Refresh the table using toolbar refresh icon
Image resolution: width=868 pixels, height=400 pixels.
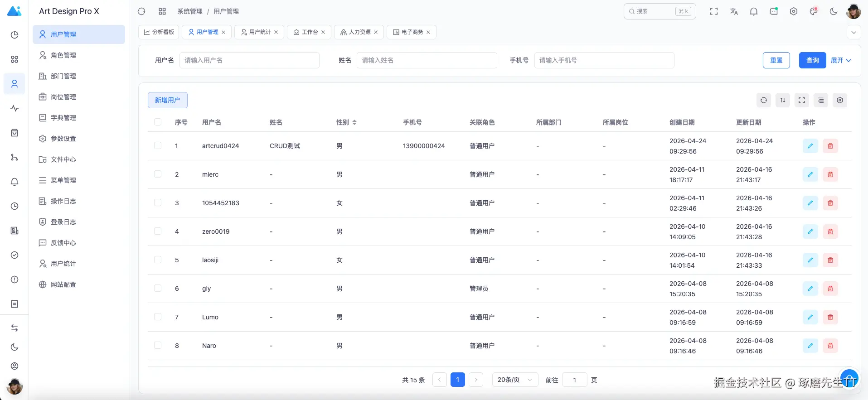tap(764, 100)
